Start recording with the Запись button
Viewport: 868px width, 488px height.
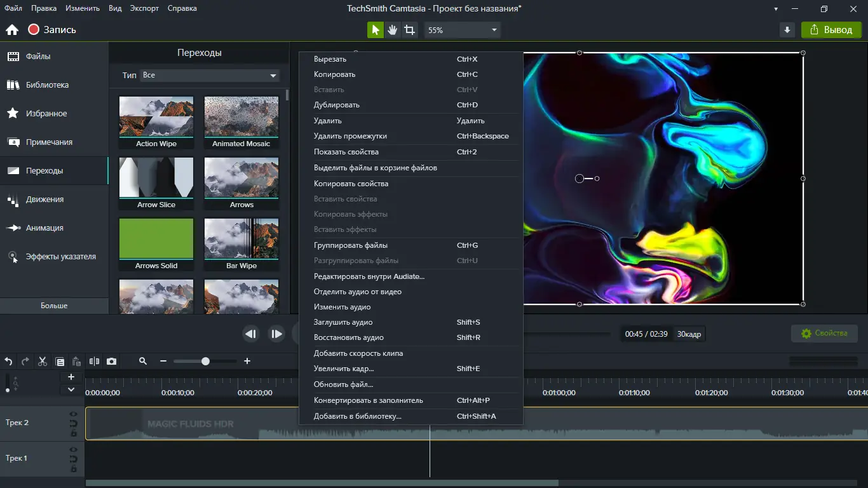pyautogui.click(x=52, y=30)
